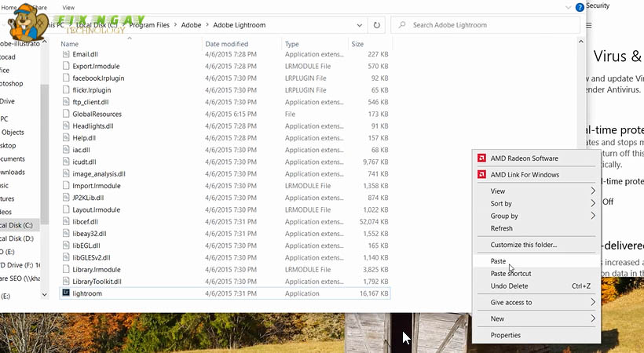
Task: Click the lightroom application icon
Action: tap(66, 293)
